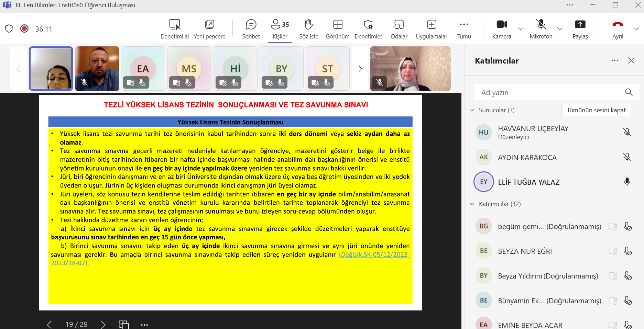
Task: Toggle the Kamera on or off
Action: [501, 29]
